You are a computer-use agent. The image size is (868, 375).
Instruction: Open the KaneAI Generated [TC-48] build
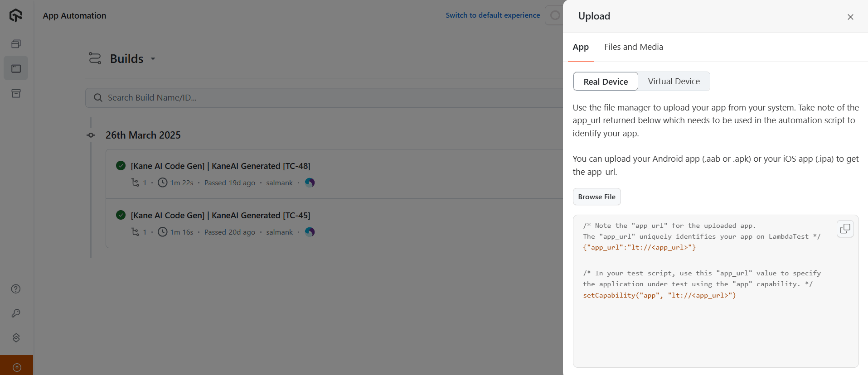[x=220, y=166]
